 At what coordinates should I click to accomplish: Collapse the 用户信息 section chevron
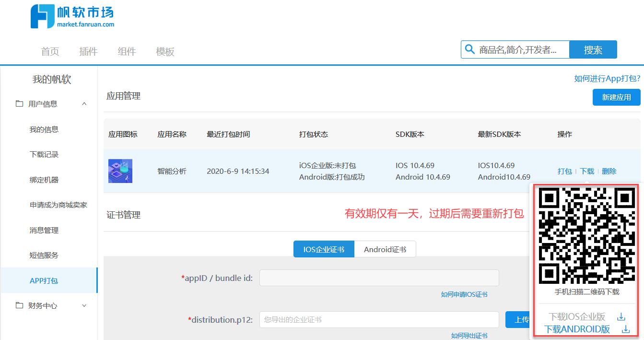click(84, 104)
